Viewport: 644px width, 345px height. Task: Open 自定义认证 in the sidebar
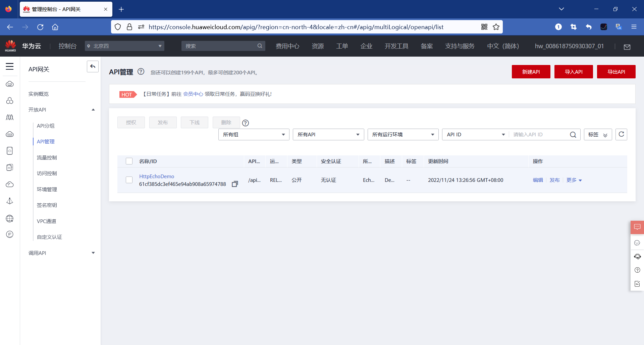(x=50, y=237)
